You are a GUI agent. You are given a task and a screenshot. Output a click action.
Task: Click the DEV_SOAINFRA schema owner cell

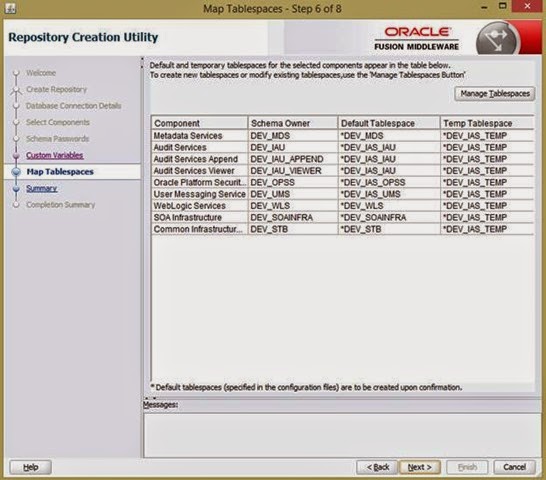click(x=293, y=218)
